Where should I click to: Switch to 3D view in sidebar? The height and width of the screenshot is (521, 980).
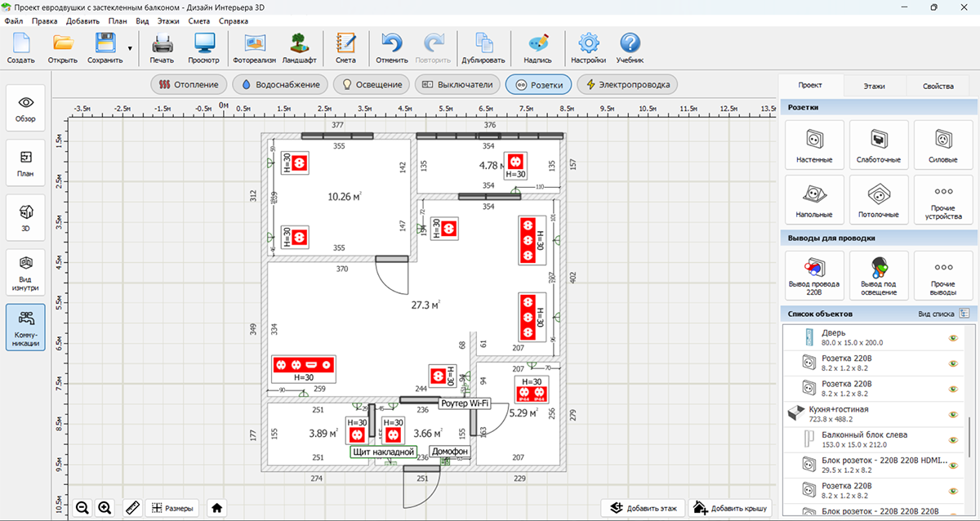[x=26, y=216]
